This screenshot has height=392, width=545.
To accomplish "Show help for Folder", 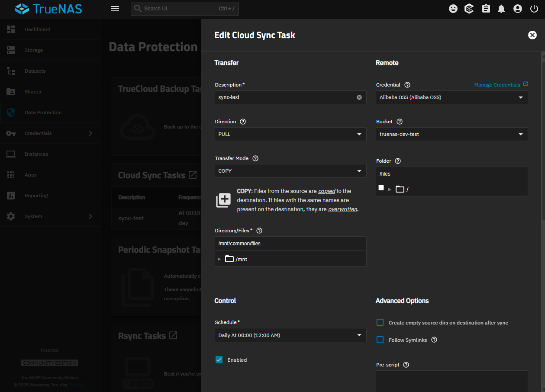I will 398,161.
